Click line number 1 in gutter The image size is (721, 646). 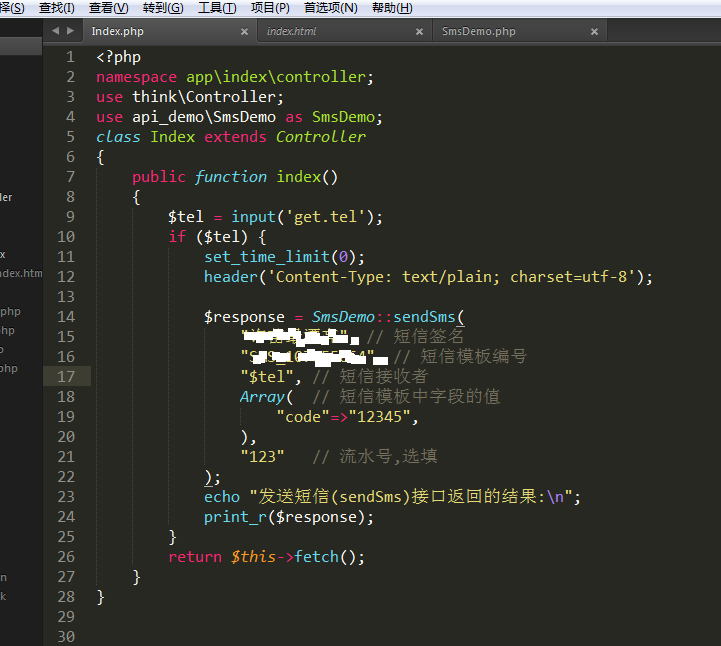70,57
